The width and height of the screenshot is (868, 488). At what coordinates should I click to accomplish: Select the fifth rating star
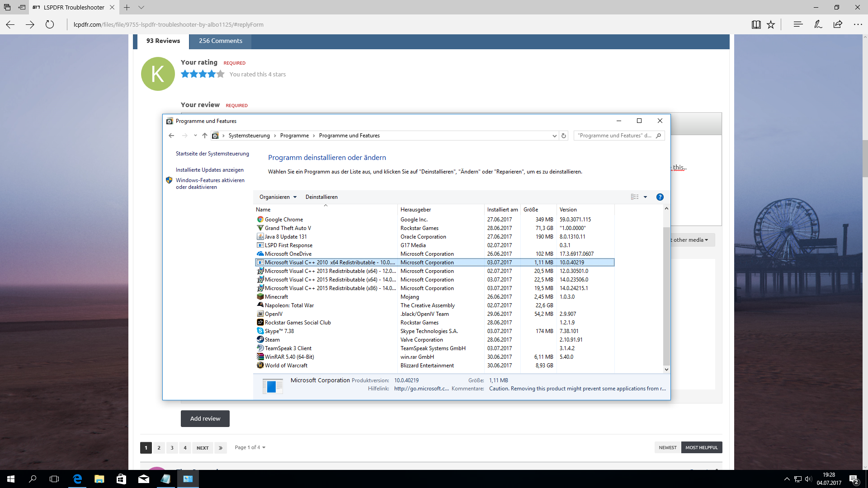(220, 74)
